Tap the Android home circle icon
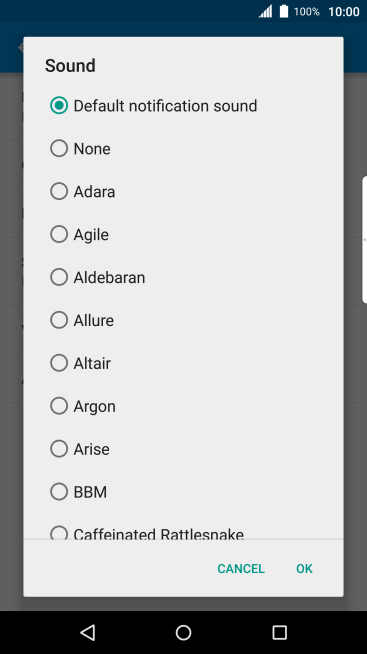The image size is (367, 654). pos(184,632)
